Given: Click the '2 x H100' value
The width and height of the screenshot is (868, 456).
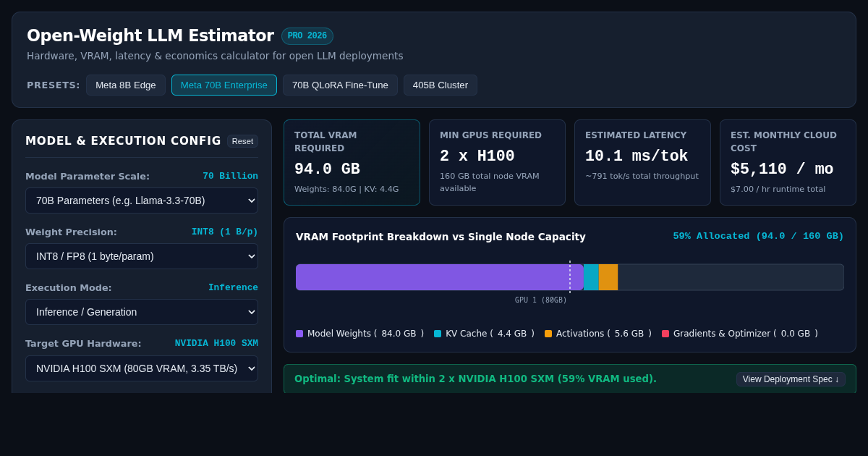Looking at the screenshot, I should pos(477,156).
